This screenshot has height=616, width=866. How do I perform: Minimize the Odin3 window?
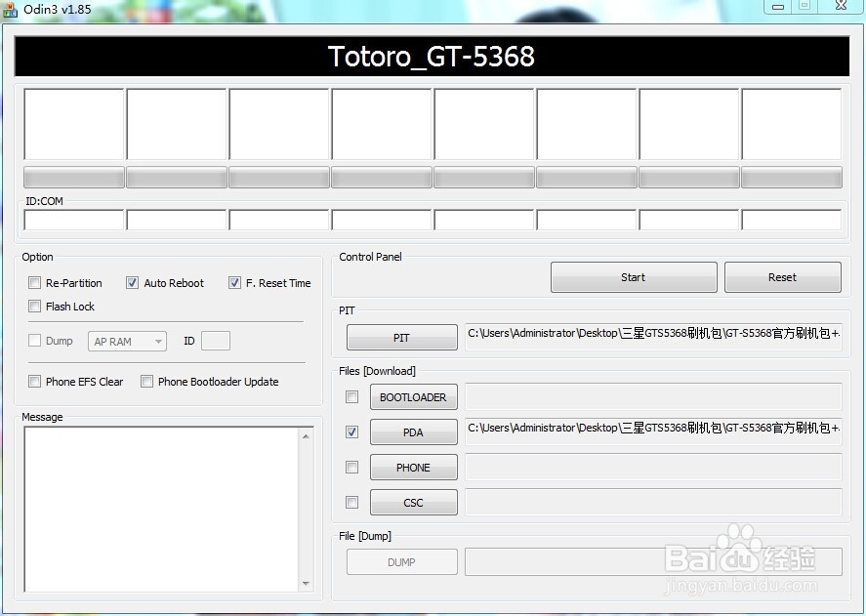pyautogui.click(x=777, y=7)
